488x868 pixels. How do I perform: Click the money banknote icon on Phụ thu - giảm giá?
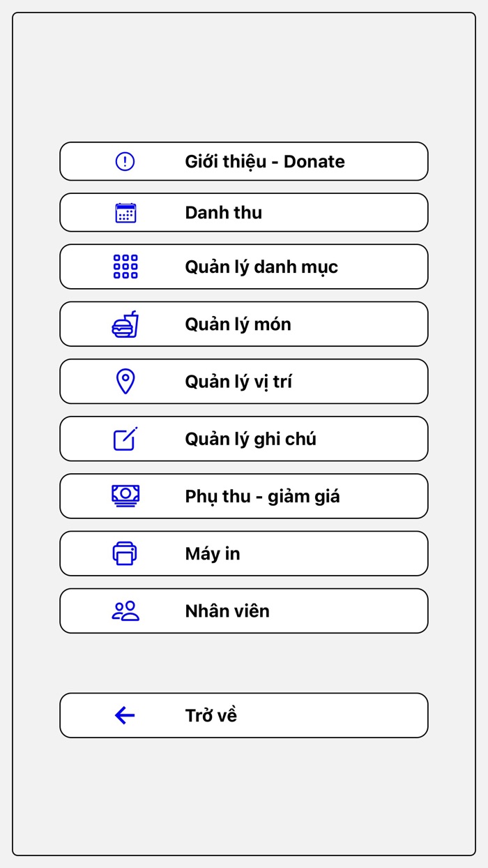point(125,495)
